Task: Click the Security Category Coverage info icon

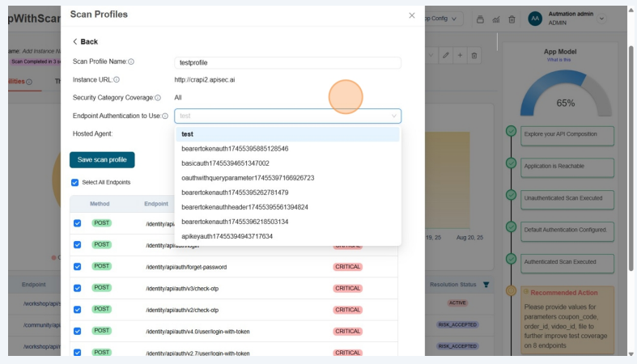Action: pyautogui.click(x=157, y=98)
